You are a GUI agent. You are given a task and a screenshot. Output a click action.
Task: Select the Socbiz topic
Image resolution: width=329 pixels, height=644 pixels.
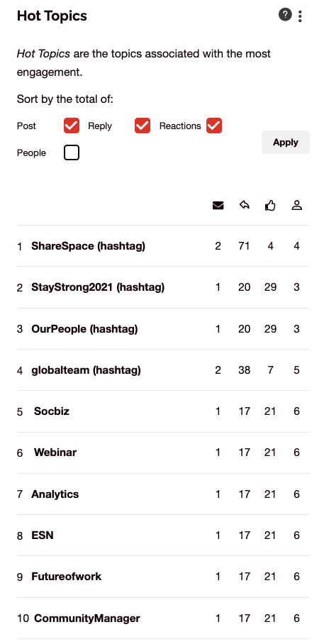point(52,411)
